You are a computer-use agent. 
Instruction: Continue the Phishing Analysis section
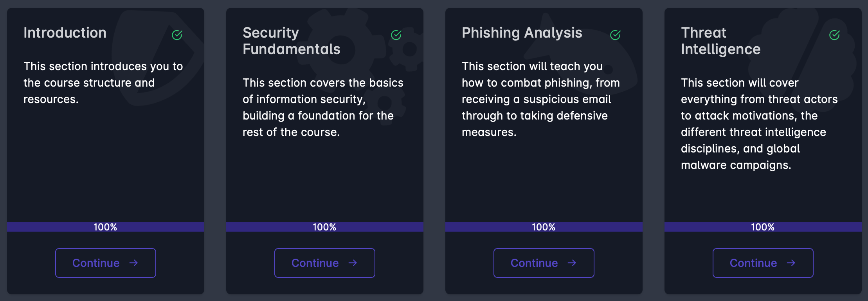click(x=544, y=263)
